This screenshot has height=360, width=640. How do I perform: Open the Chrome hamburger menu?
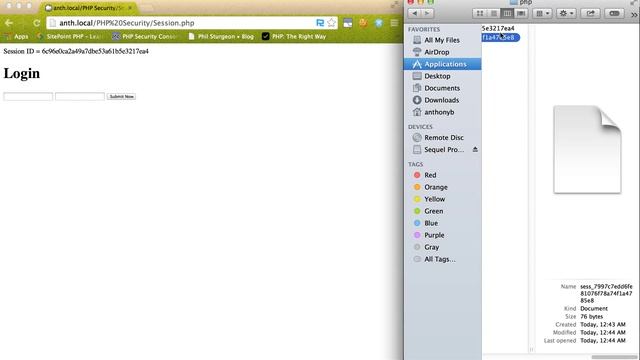(394, 23)
